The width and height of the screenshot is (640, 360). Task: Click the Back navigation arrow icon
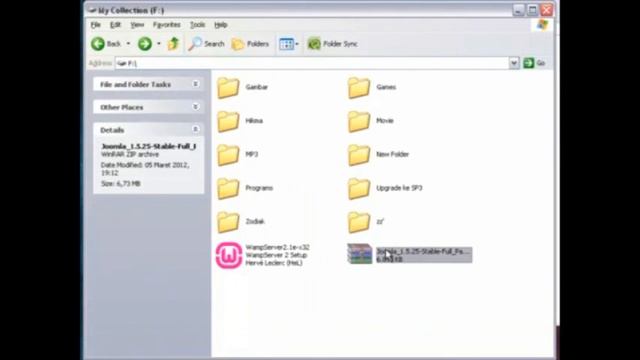pos(98,44)
